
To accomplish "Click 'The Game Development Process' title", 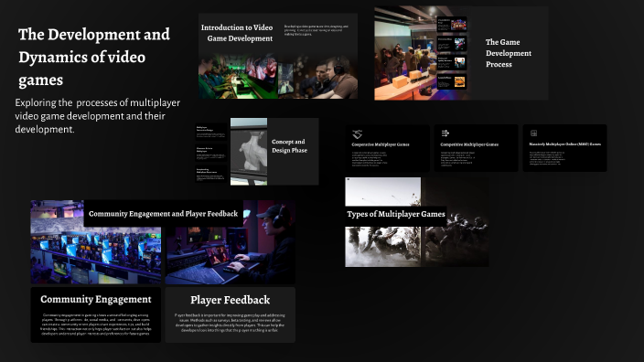I will click(509, 53).
